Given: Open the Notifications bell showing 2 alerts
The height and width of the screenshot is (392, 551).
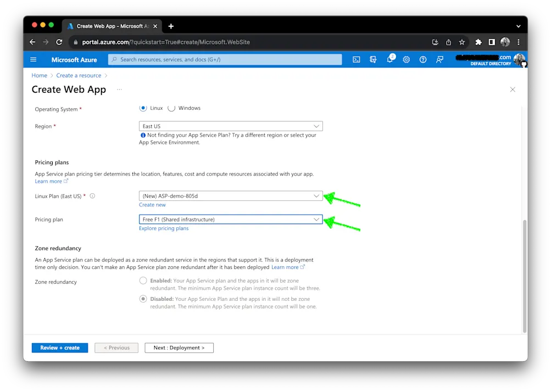Looking at the screenshot, I should (390, 59).
